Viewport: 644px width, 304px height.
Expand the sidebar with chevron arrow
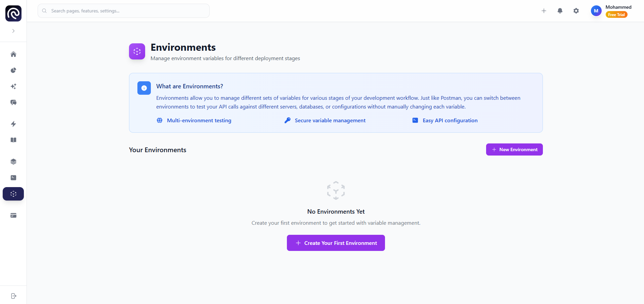[x=13, y=31]
